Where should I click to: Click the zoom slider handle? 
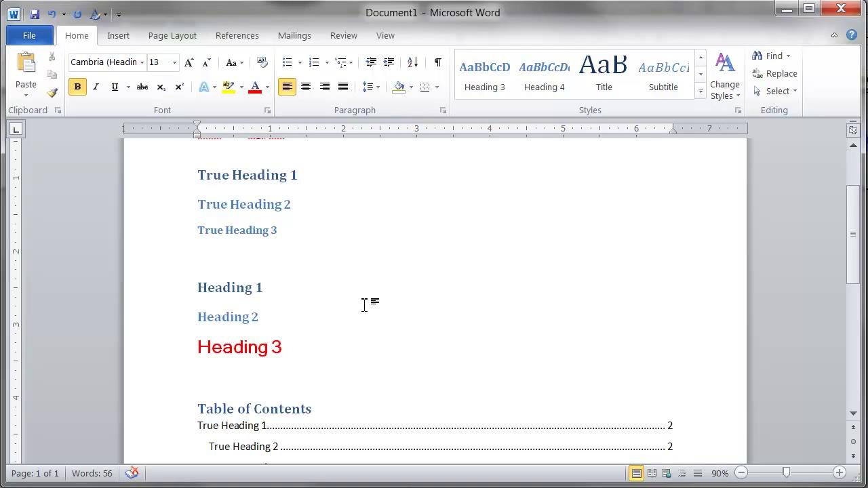coord(786,472)
